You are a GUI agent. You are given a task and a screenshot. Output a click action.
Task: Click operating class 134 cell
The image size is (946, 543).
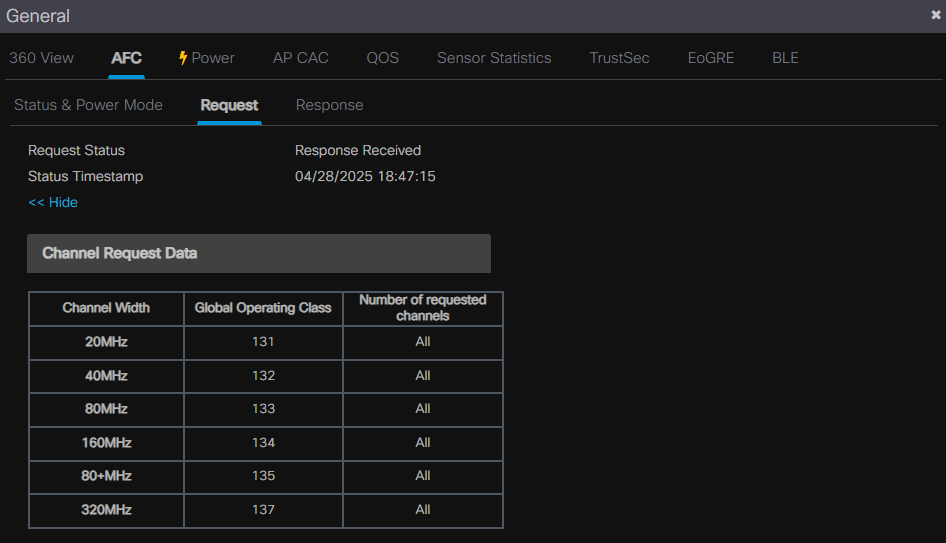click(263, 443)
